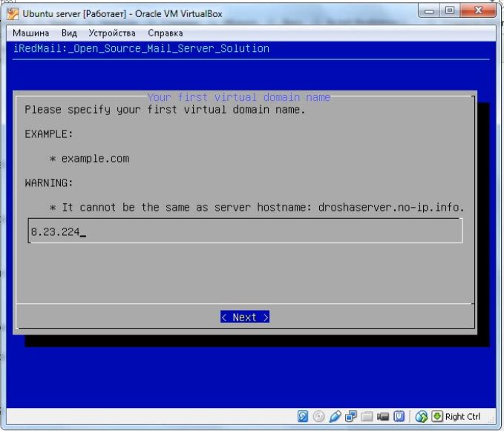
Task: Click shared folders status icon
Action: coord(367,416)
